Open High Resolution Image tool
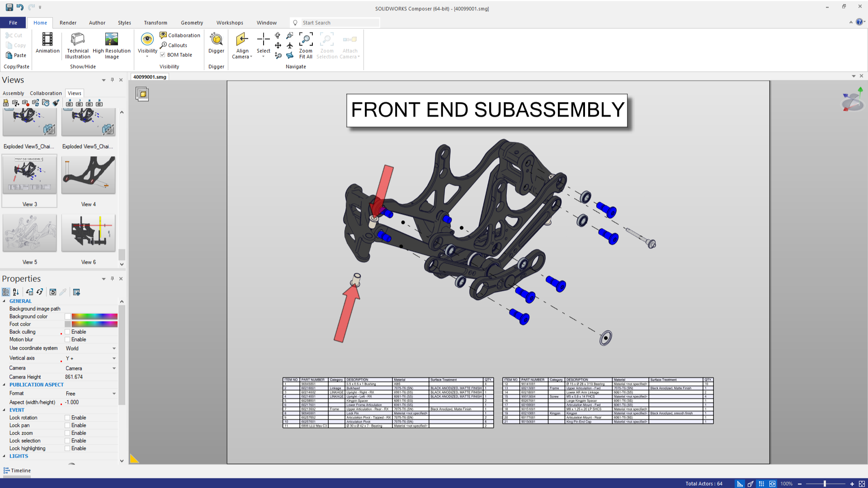 click(x=111, y=44)
